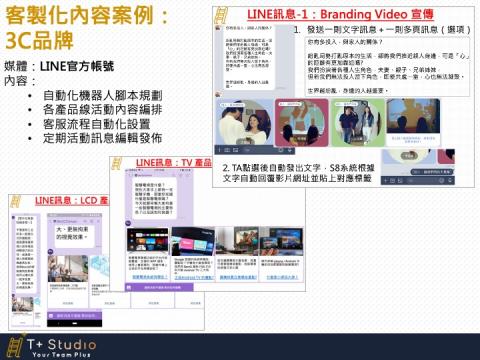Select the couple photo circular thumbnail

click(245, 123)
